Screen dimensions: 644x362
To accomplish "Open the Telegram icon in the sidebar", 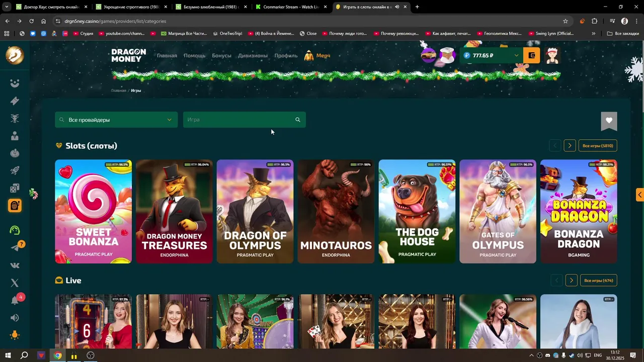I will tap(15, 248).
